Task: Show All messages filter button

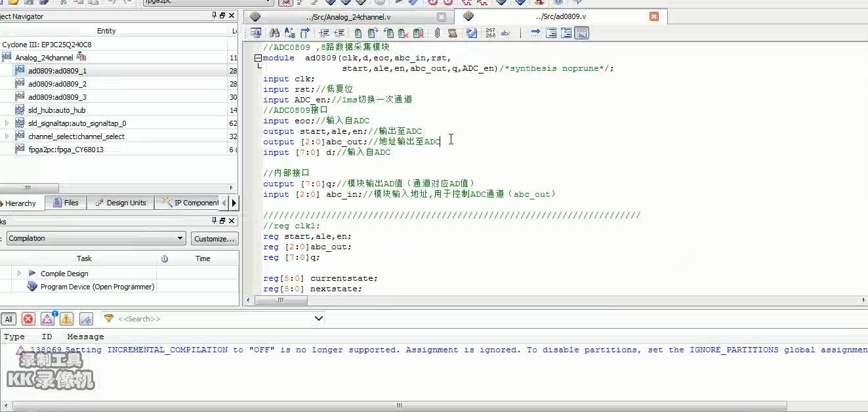Action: pyautogui.click(x=9, y=319)
